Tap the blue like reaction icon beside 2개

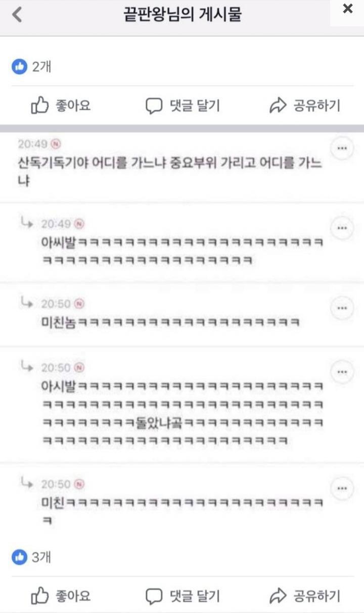click(x=19, y=66)
